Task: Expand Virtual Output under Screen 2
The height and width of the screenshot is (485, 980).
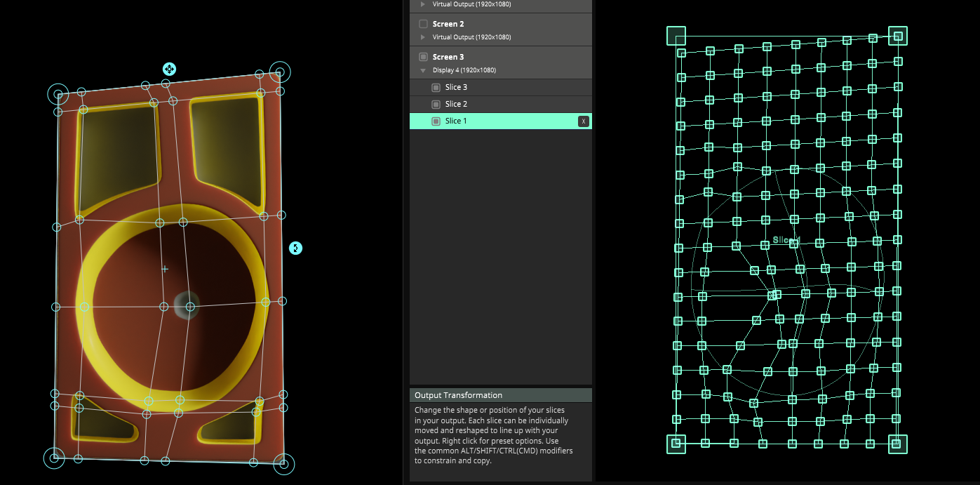Action: 423,37
